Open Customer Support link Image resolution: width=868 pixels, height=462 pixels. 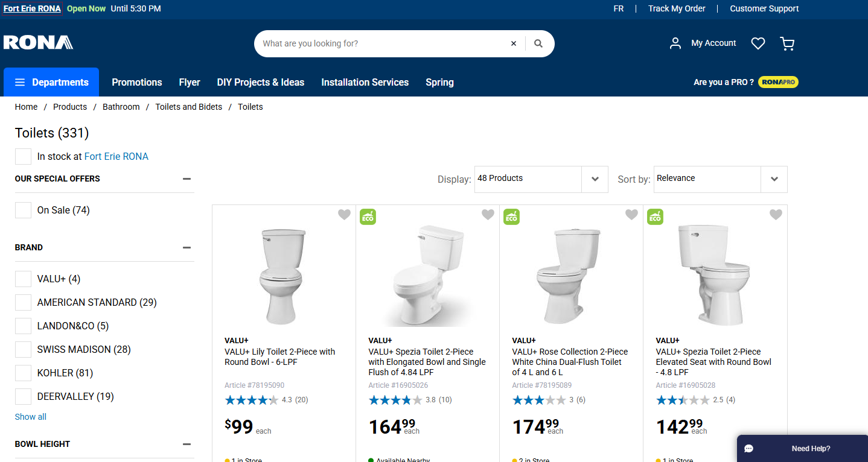(764, 8)
